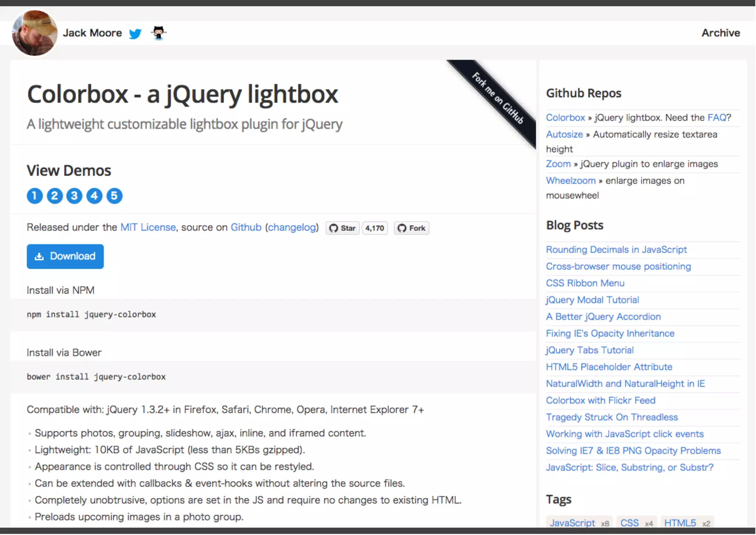Open the Autosize repo link
This screenshot has width=756, height=535.
tap(564, 134)
